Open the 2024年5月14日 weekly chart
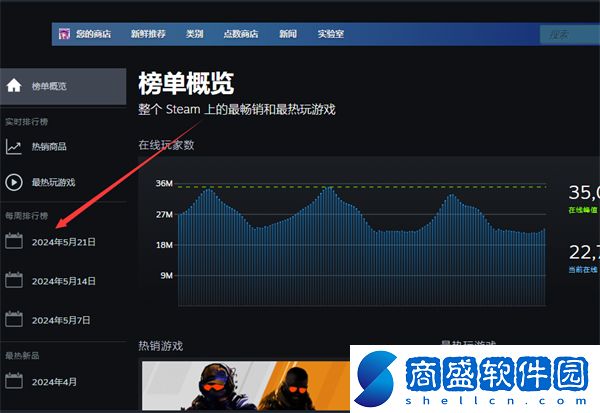Screen dimensions: 600x413 pos(64,281)
